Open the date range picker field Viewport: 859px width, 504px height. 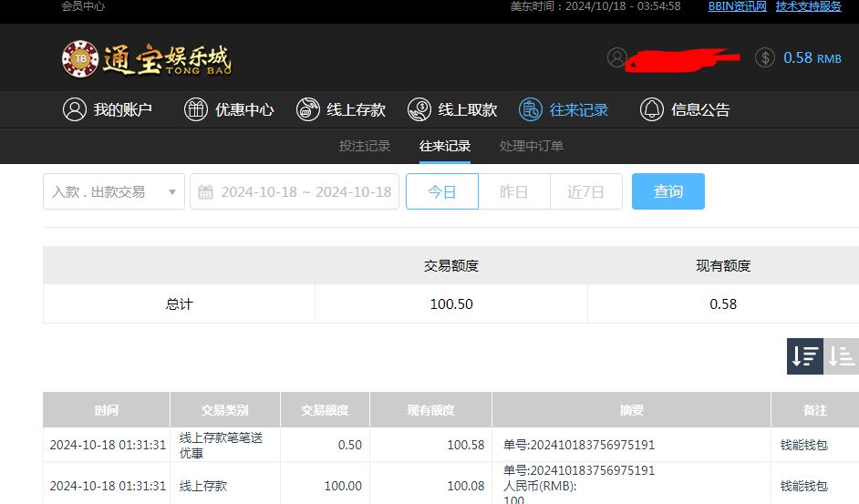(x=295, y=191)
